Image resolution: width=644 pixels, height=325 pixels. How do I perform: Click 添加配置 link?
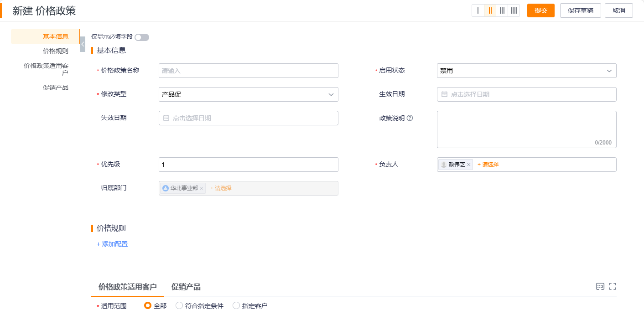112,244
